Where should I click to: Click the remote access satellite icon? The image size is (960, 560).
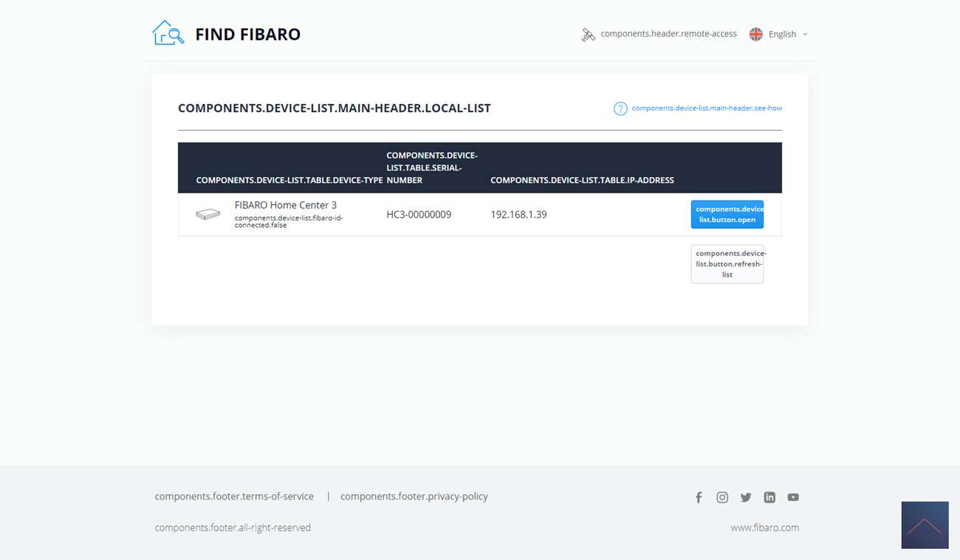click(588, 35)
